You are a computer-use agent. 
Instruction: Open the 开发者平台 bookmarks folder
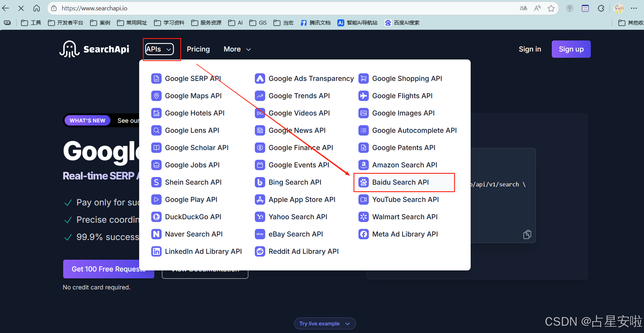point(66,23)
